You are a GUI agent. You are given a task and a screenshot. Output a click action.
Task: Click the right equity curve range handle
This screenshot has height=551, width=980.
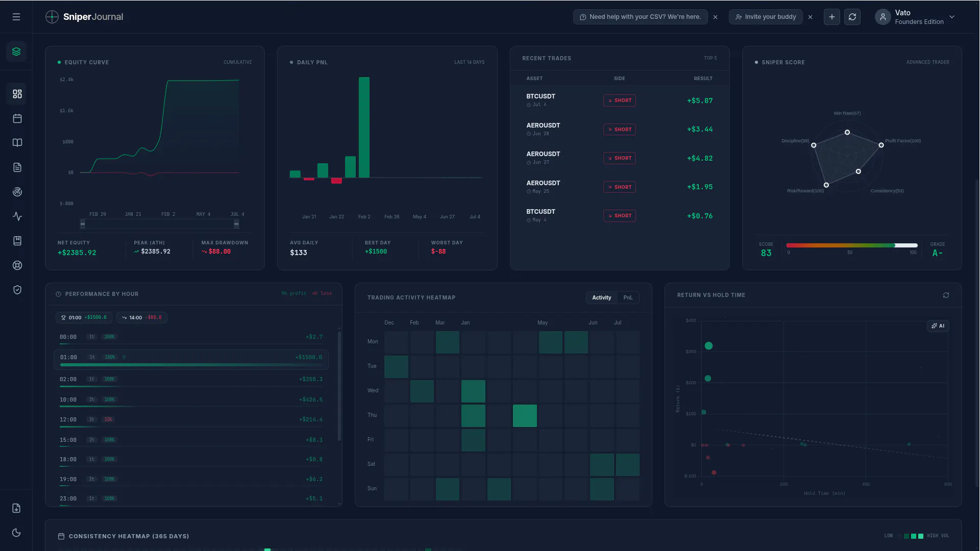(x=236, y=223)
